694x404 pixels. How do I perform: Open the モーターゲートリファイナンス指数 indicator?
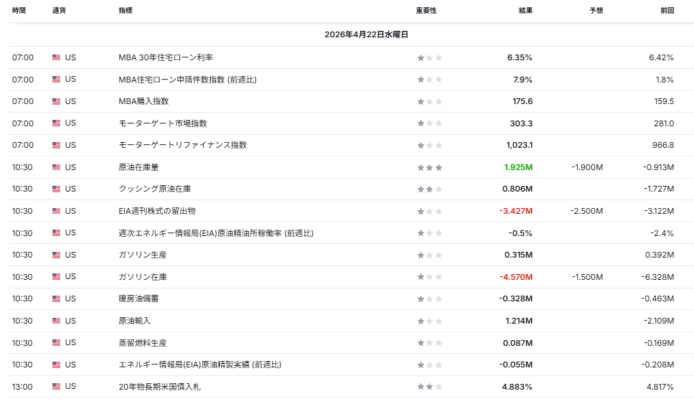point(182,145)
